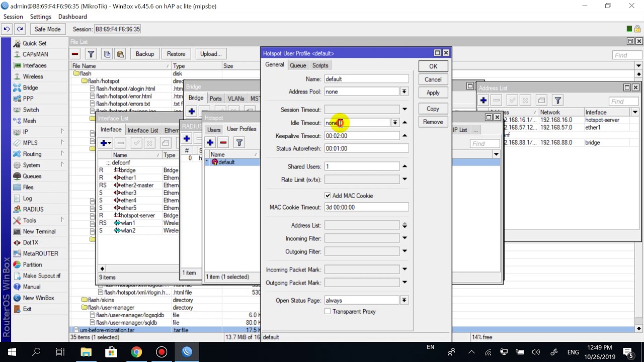
Task: Open the Queues sidebar entry
Action: 32,176
